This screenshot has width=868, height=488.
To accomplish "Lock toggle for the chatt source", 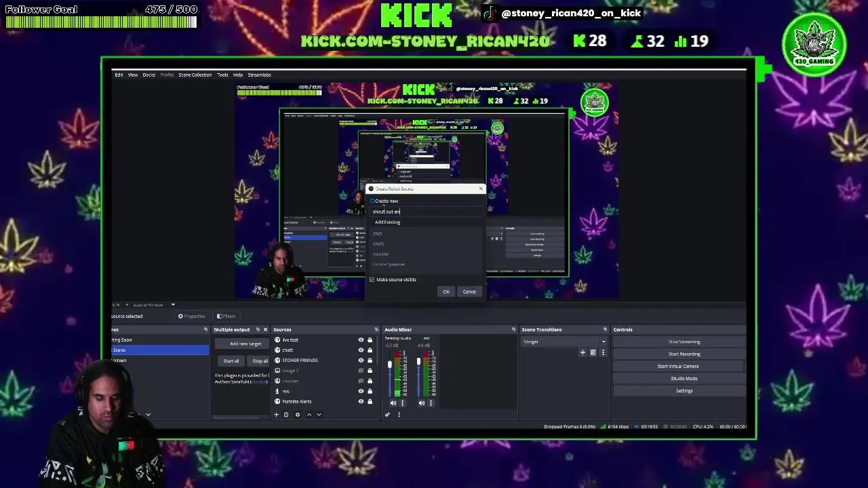I will pos(370,350).
